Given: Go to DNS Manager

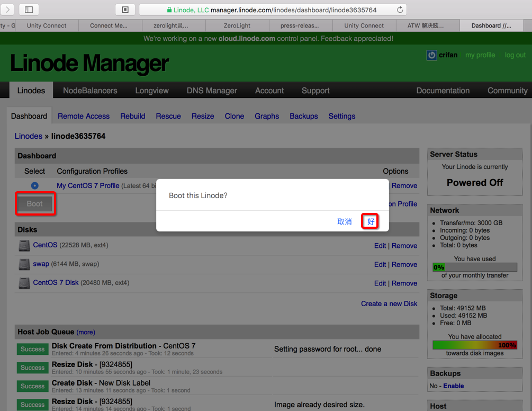Looking at the screenshot, I should [x=212, y=90].
